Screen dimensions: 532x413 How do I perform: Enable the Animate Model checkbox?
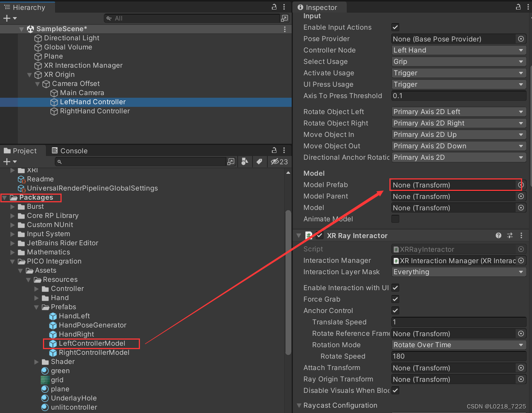395,219
